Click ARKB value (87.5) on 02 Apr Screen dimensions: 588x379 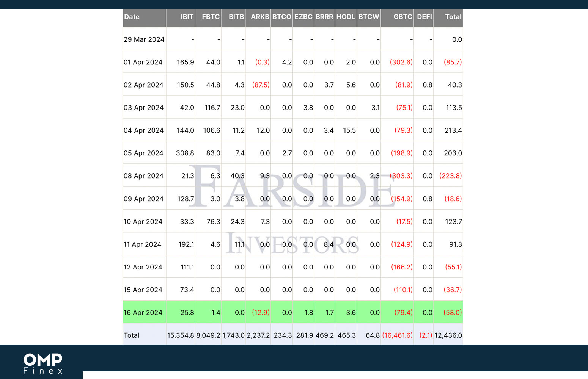261,85
